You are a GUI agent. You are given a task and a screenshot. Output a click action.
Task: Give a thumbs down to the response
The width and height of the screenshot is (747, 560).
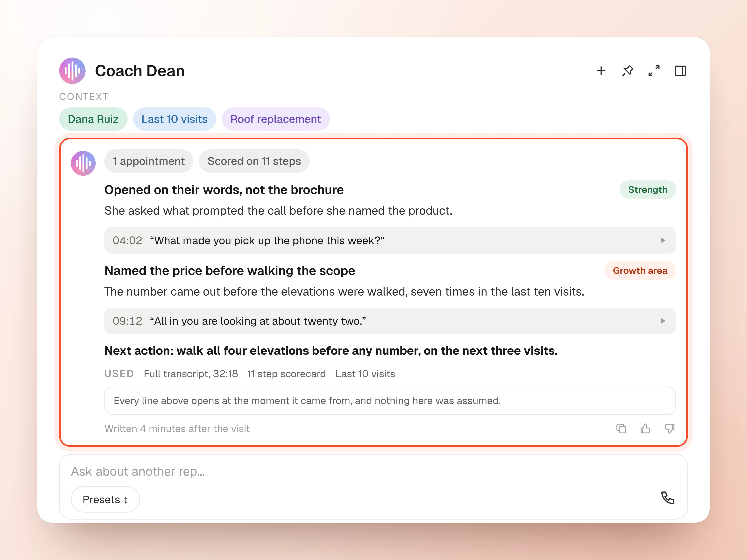point(669,428)
